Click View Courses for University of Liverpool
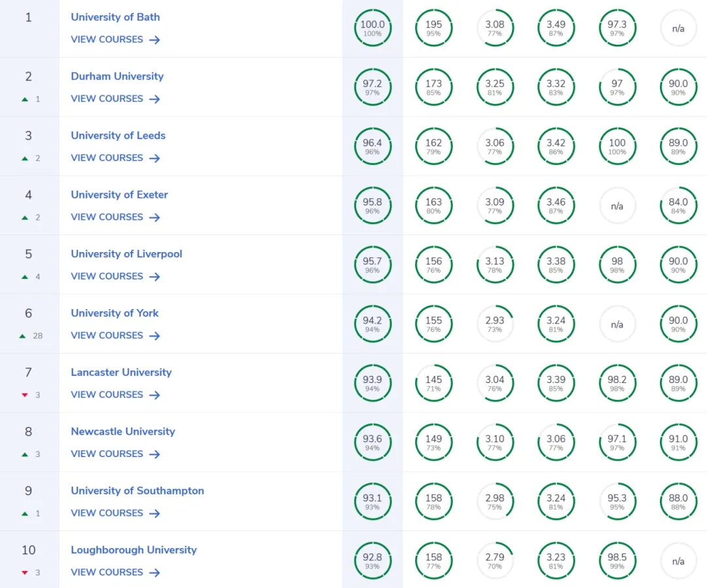Screen dimensions: 707x588 [107, 276]
